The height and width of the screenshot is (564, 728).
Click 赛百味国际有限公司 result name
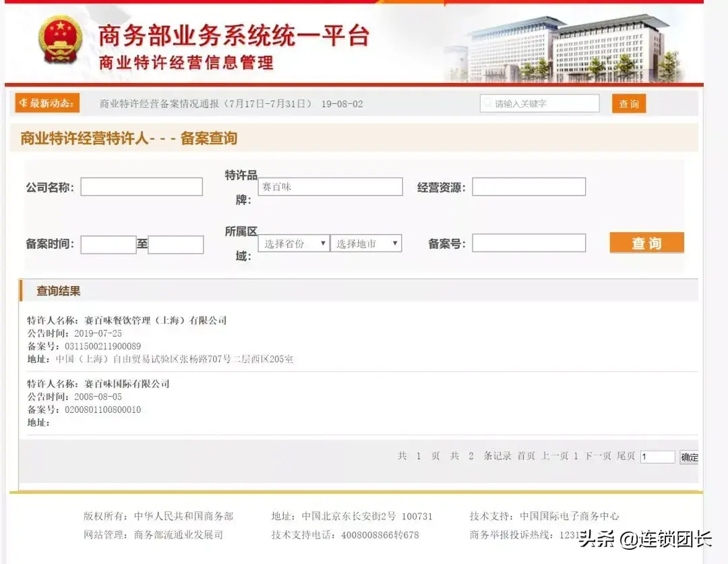pyautogui.click(x=127, y=384)
